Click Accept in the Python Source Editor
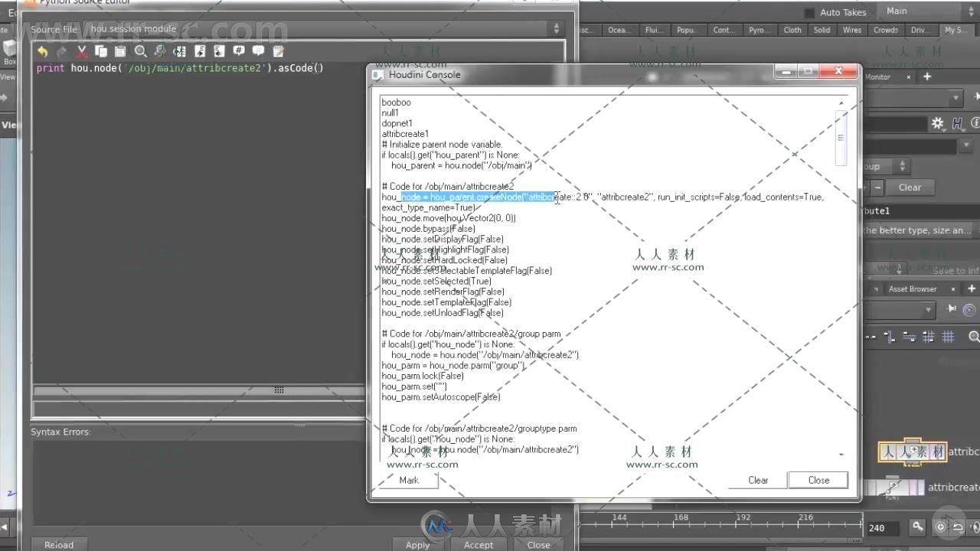This screenshot has width=980, height=551. click(x=479, y=545)
